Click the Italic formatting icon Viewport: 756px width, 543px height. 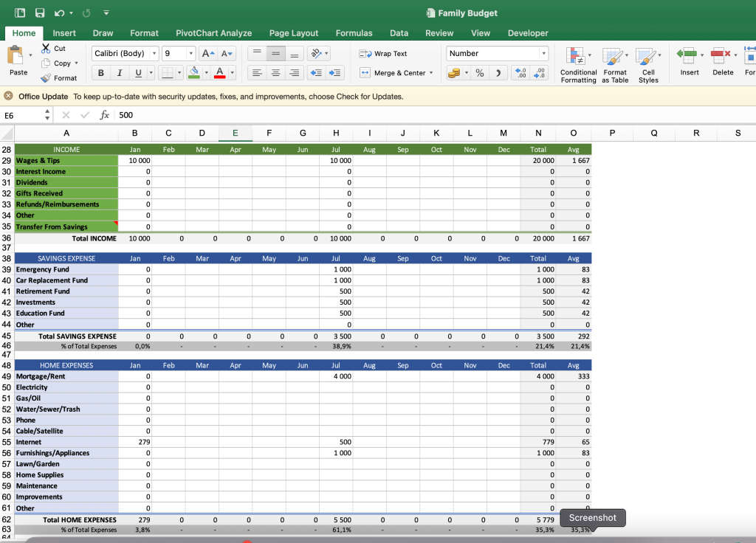pos(120,73)
